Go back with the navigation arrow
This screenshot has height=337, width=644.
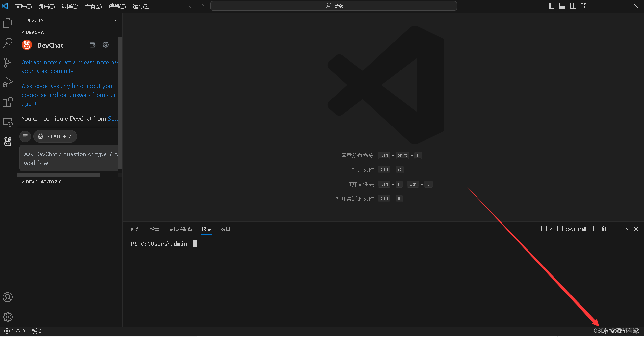coord(191,6)
